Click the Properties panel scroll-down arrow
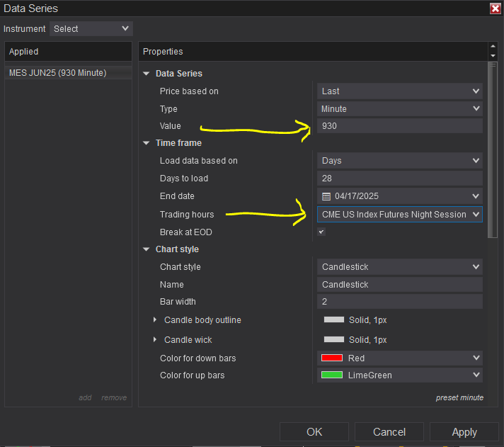 click(493, 56)
